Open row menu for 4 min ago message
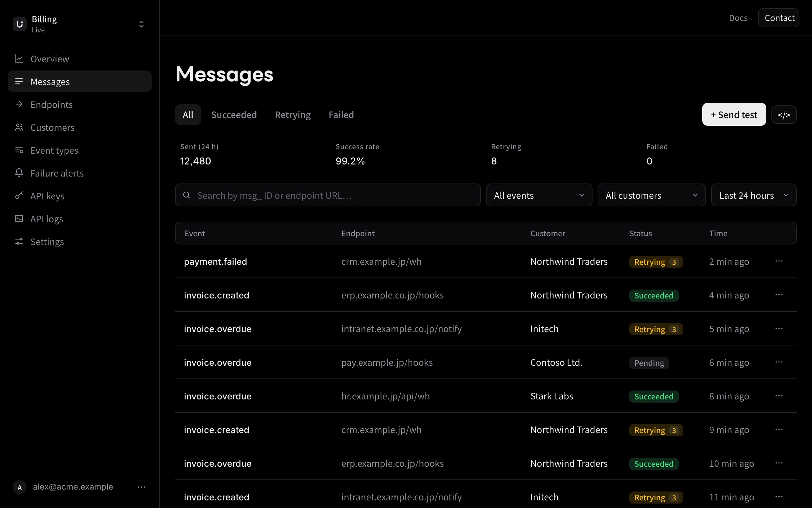812x508 pixels. point(779,295)
